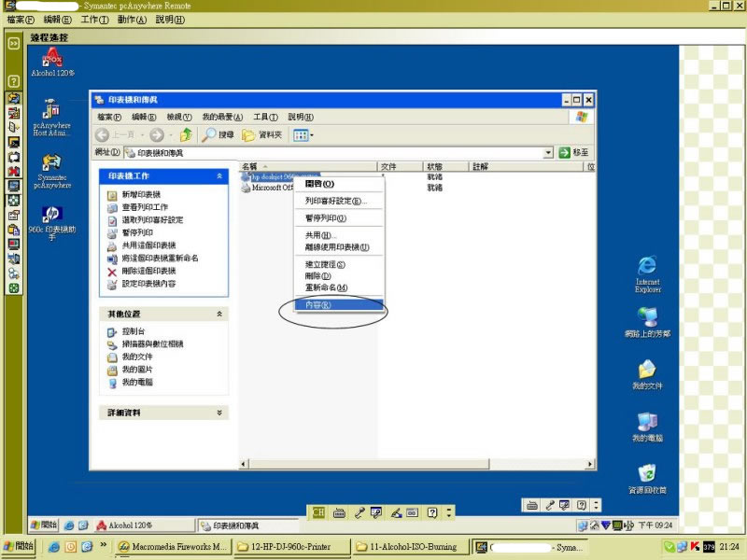This screenshot has height=560, width=747.
Task: Click Alcohol 120% remote taskbar button
Action: click(x=144, y=525)
